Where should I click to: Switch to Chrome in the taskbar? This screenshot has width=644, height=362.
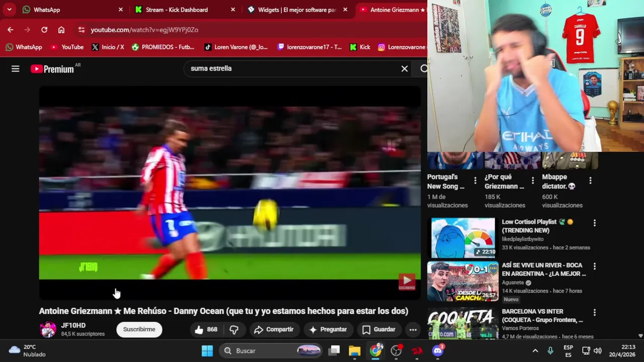click(376, 350)
